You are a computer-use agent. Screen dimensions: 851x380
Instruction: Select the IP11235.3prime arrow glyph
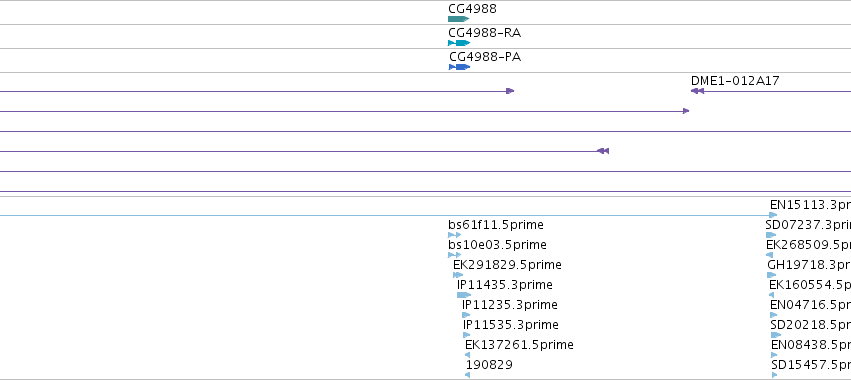(x=466, y=315)
